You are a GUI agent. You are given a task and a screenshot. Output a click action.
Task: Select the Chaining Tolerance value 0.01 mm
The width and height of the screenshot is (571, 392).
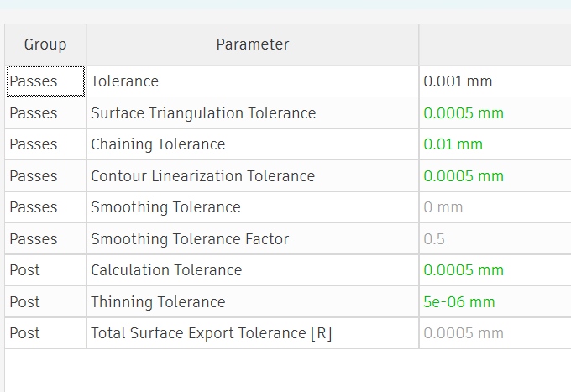[453, 144]
